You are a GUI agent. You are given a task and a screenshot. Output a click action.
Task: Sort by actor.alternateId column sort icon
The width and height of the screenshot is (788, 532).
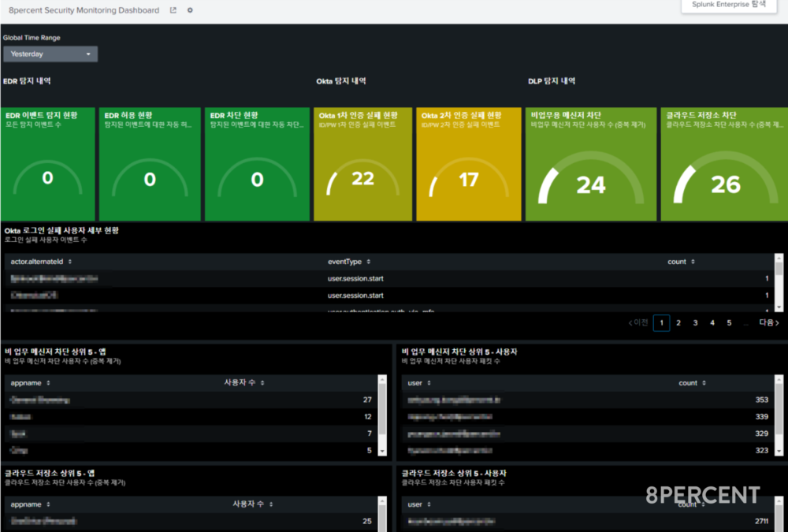tap(70, 262)
